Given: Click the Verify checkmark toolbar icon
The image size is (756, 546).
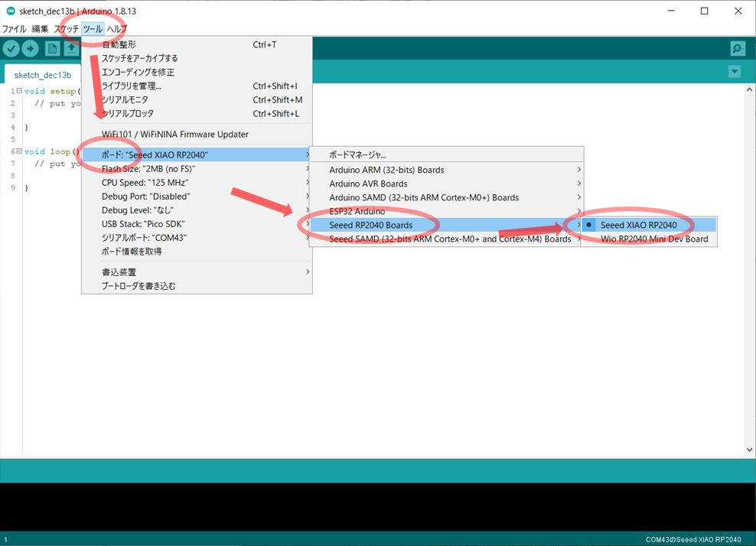Looking at the screenshot, I should [x=11, y=49].
